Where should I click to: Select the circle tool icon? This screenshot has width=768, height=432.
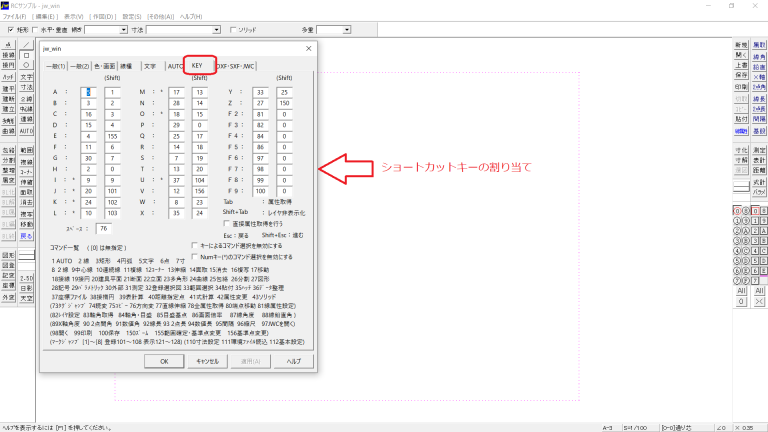pos(28,66)
